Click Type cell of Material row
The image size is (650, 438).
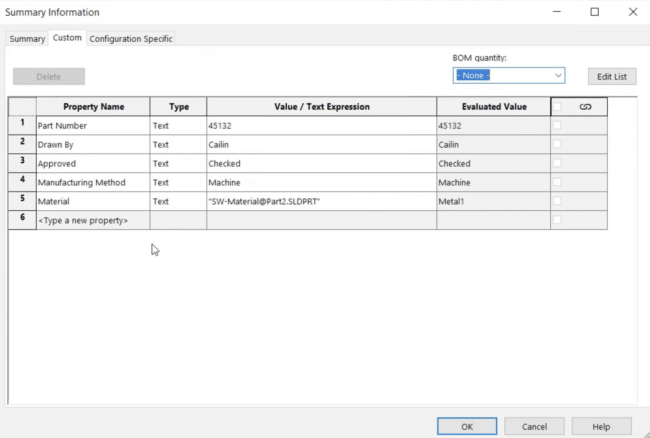coord(178,201)
